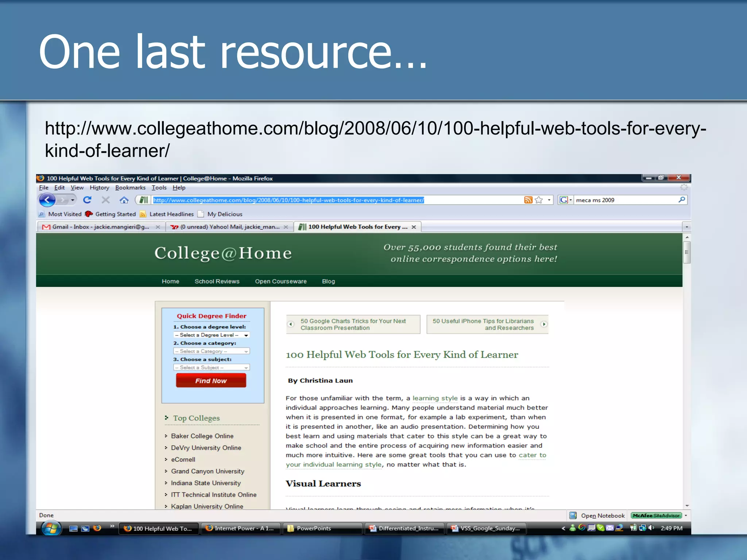
Task: Open PowerPoints folder from taskbar
Action: (322, 528)
